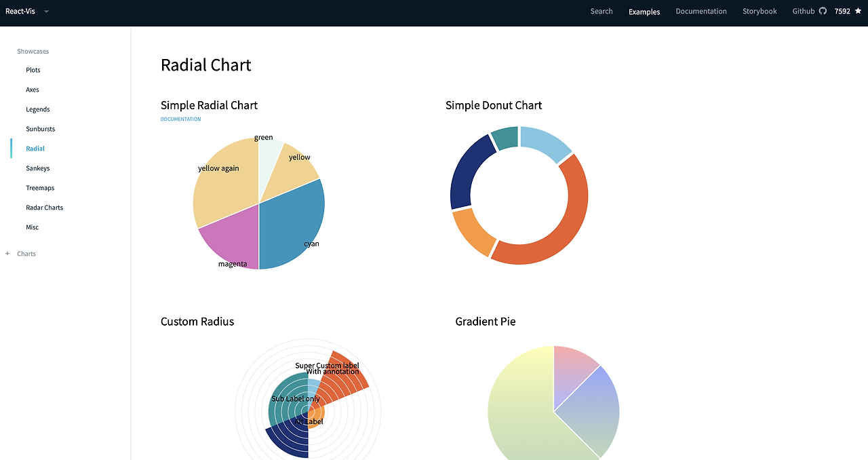
Task: Expand the Charts section with plus icon
Action: coord(7,254)
